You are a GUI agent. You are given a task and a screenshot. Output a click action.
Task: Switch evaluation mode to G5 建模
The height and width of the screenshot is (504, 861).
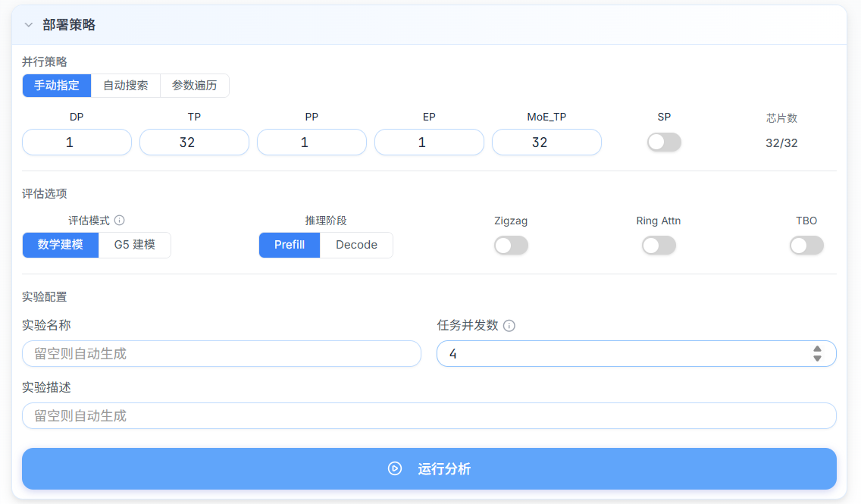135,245
